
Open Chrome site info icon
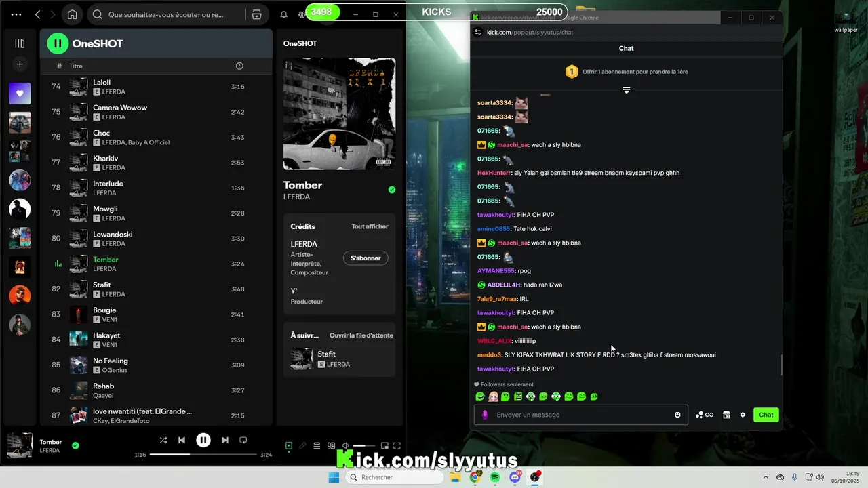[477, 32]
